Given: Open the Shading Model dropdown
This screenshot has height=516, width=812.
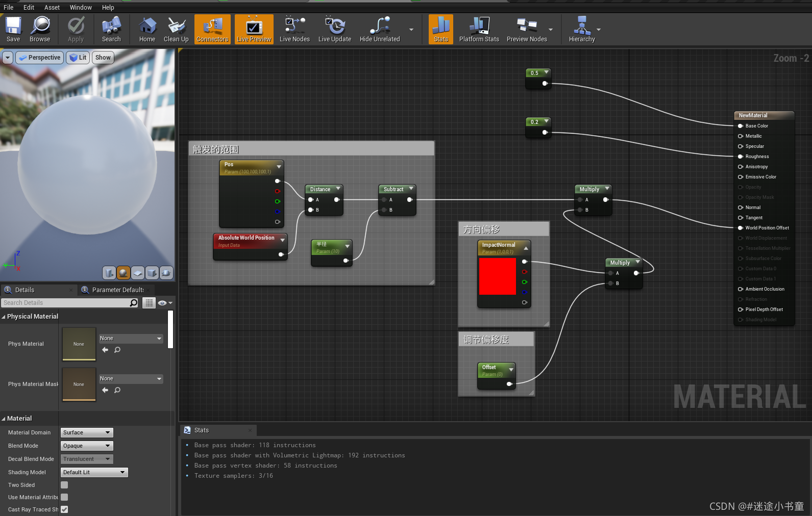Looking at the screenshot, I should pos(94,472).
